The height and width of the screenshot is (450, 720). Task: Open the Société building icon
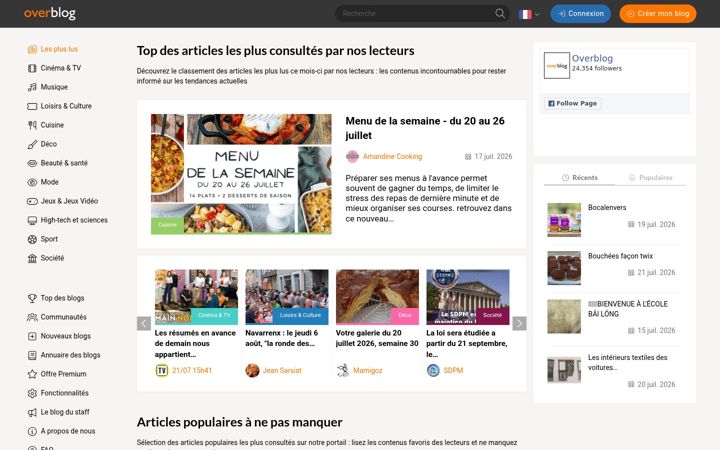32,258
